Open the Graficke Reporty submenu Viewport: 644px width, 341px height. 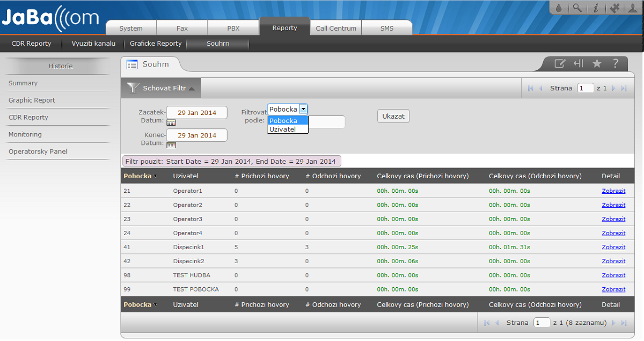pos(156,43)
